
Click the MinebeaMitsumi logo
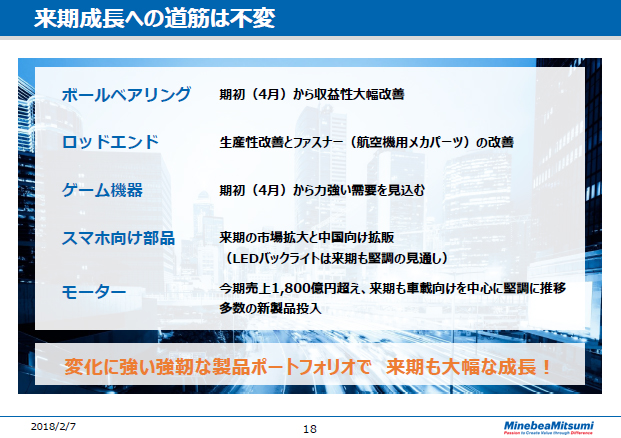pos(549,427)
